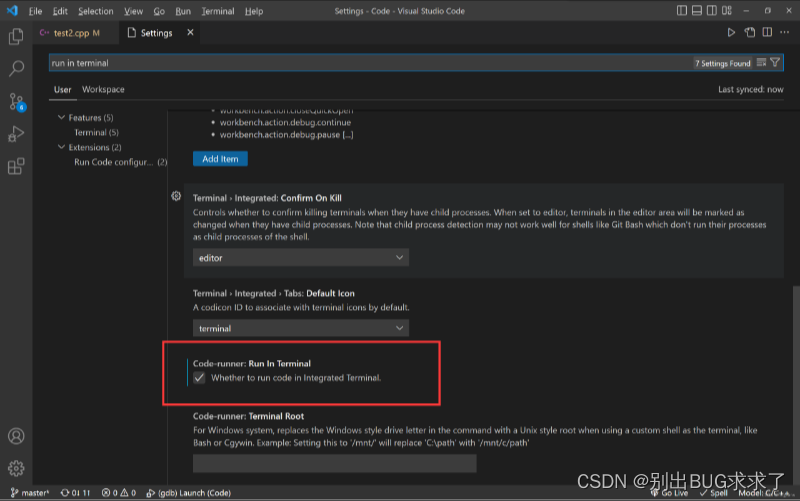This screenshot has height=501, width=800.
Task: Select the Settings editor tab
Action: [157, 33]
